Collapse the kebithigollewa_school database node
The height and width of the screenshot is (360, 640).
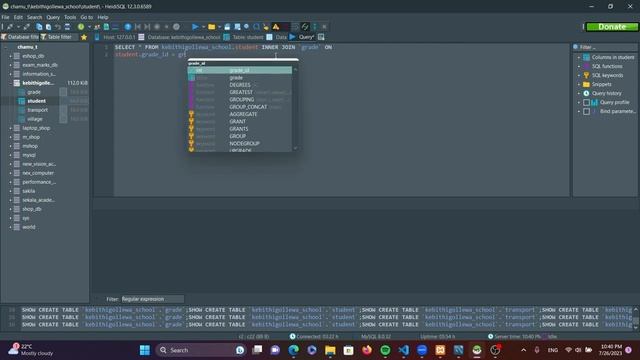pyautogui.click(x=10, y=83)
